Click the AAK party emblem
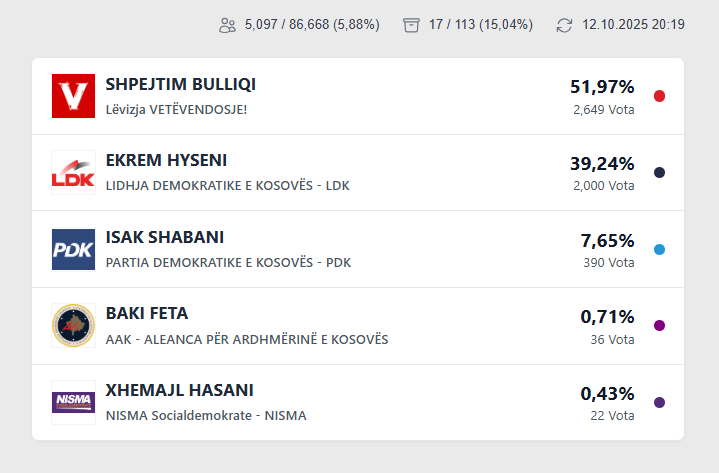The width and height of the screenshot is (719, 473). [73, 326]
